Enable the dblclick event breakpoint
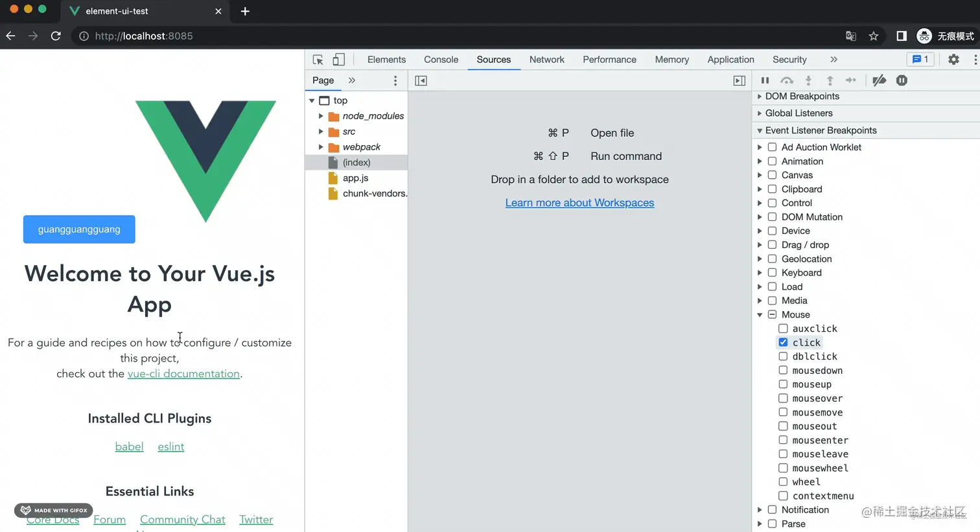This screenshot has height=532, width=980. tap(783, 356)
